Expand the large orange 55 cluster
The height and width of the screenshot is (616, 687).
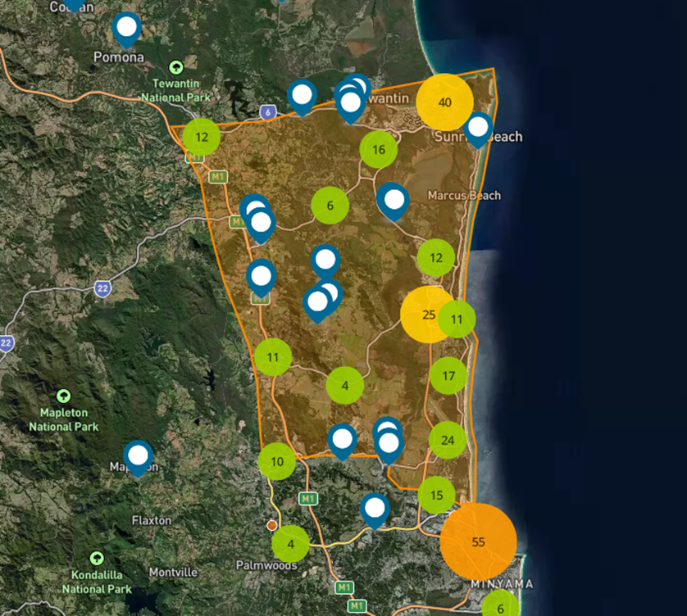tap(478, 542)
